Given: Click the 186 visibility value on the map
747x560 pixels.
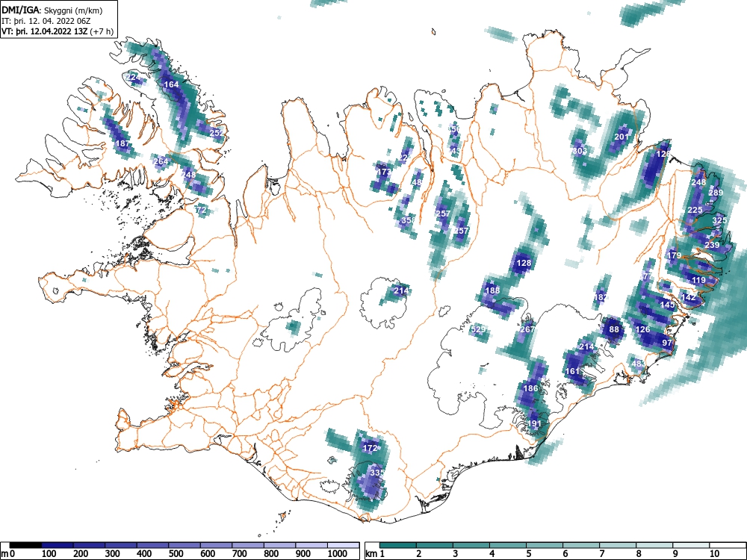Looking at the screenshot, I should click(x=530, y=388).
